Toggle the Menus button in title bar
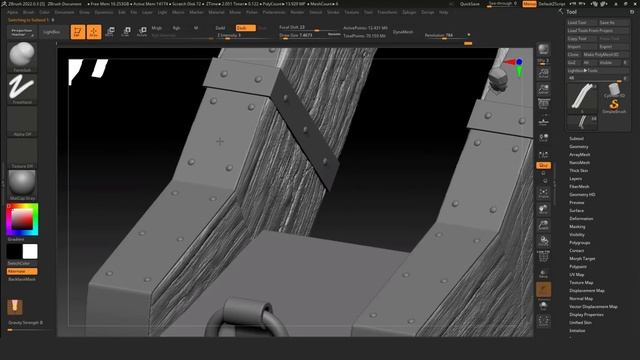Image resolution: width=640 pixels, height=360 pixels. 529,4
